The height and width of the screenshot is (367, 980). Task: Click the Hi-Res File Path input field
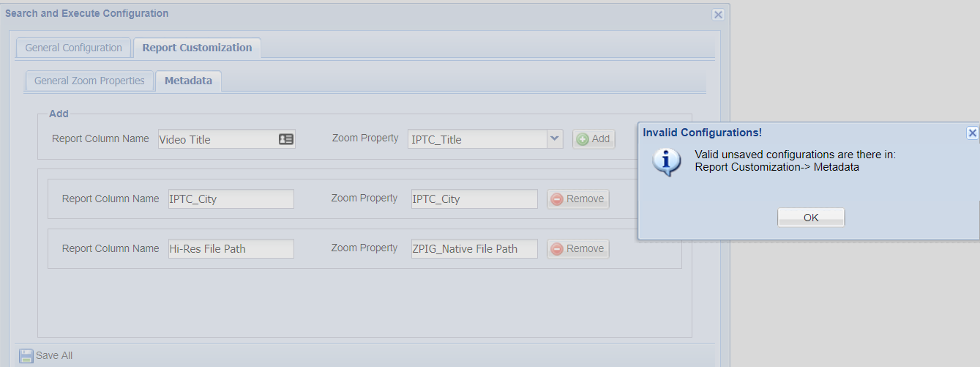(231, 249)
